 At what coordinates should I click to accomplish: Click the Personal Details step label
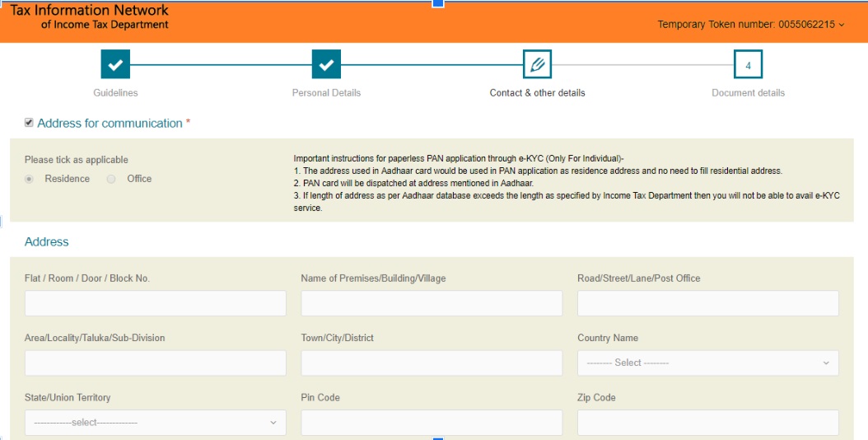326,93
